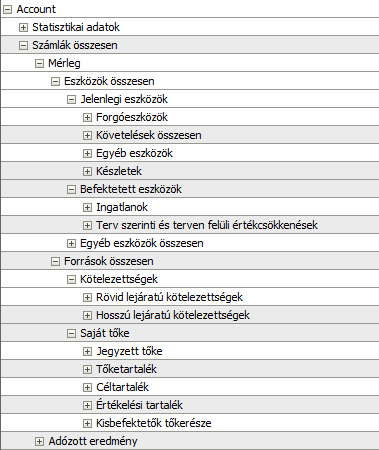The height and width of the screenshot is (450, 379).
Task: Expand Egyéb eszközök összesen node
Action: (71, 243)
